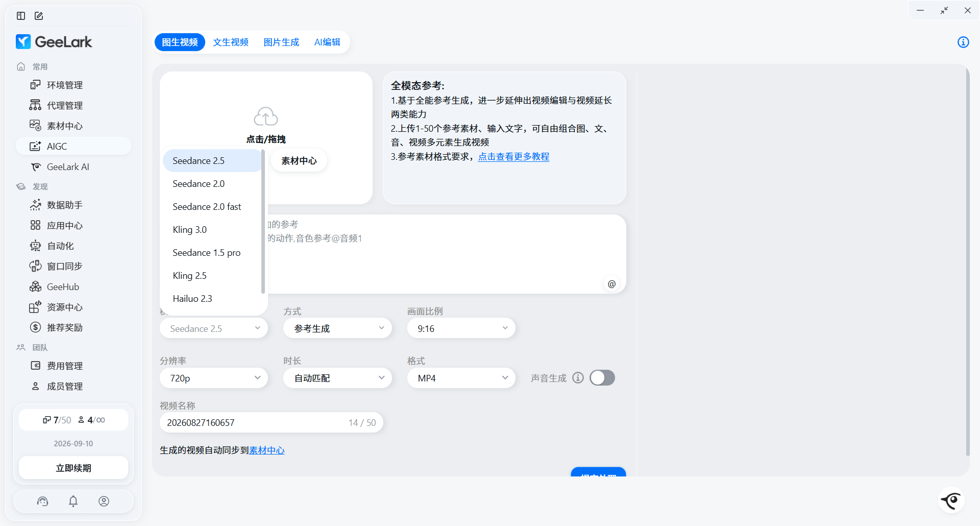Click the customer support headset icon

pyautogui.click(x=43, y=501)
